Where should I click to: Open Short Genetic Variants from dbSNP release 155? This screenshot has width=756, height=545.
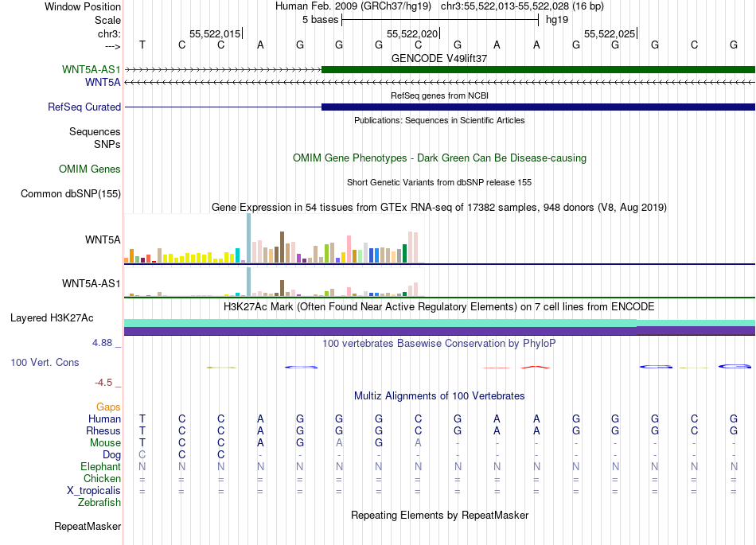tap(439, 182)
